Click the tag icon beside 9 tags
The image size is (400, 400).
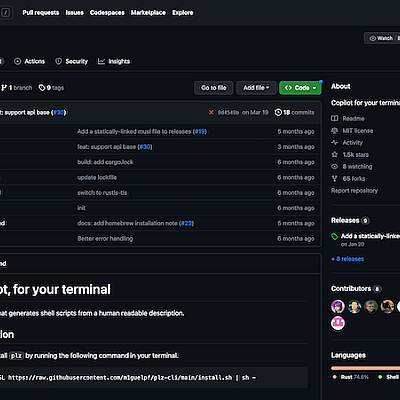click(x=42, y=88)
